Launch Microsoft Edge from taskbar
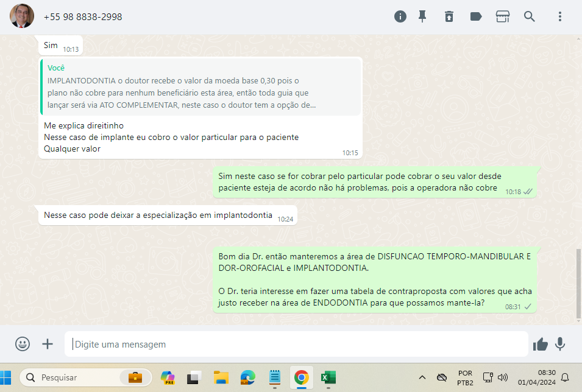 tap(247, 377)
